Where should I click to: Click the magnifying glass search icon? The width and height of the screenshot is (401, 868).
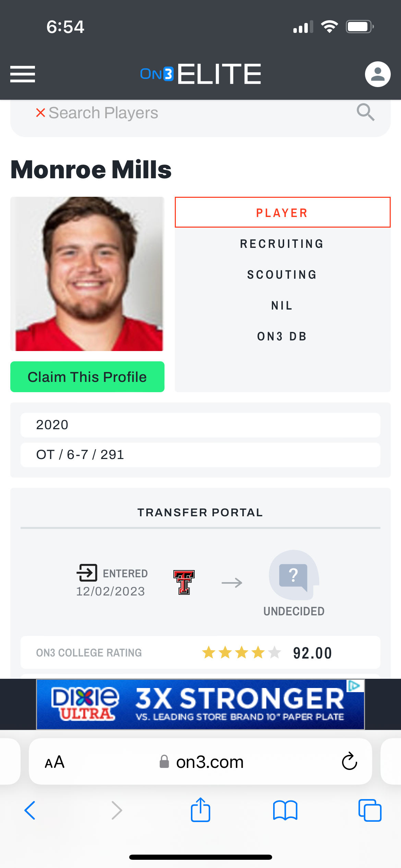pos(365,112)
